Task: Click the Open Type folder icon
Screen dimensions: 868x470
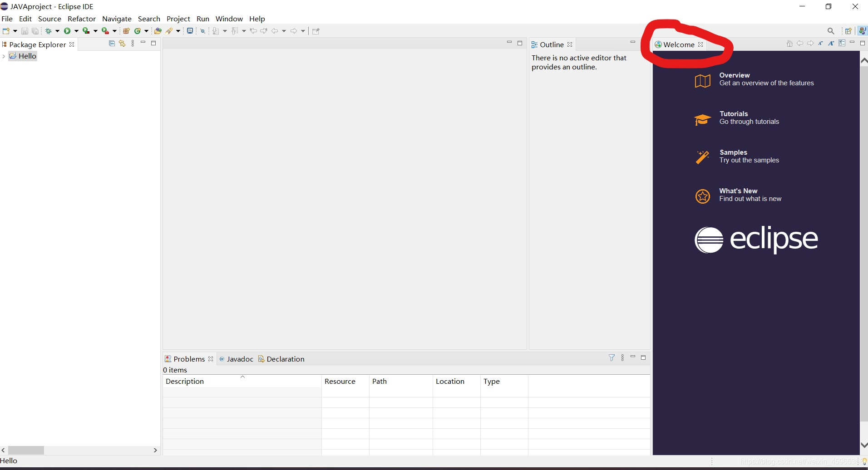Action: click(158, 31)
